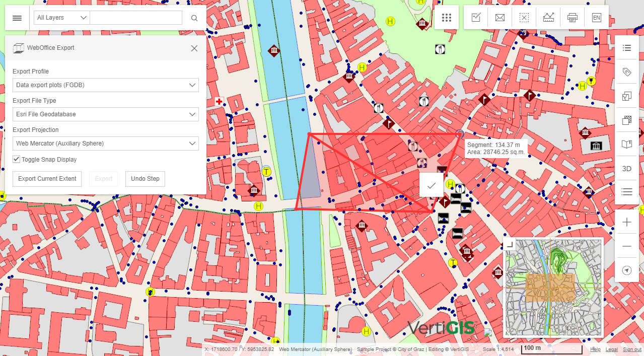
Task: Open the print tool icon
Action: pos(573,18)
